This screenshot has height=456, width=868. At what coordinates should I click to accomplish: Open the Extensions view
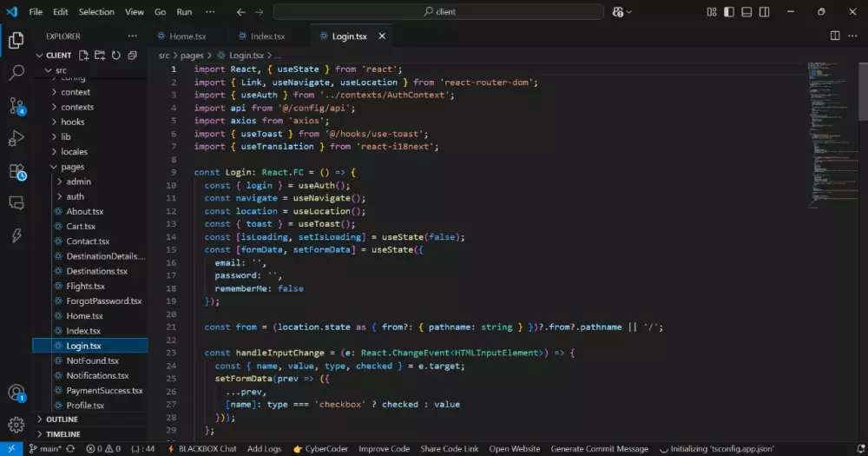(16, 170)
